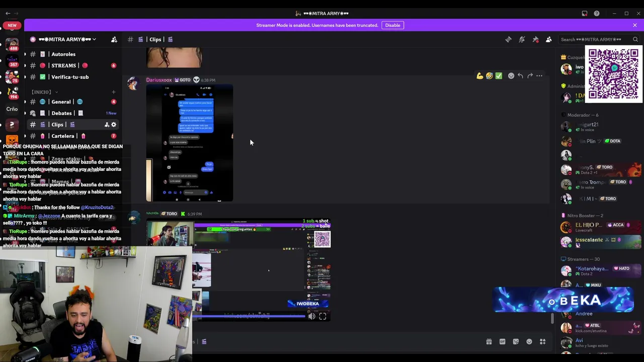The width and height of the screenshot is (644, 362).
Task: Open sticker picker
Action: [516, 342]
